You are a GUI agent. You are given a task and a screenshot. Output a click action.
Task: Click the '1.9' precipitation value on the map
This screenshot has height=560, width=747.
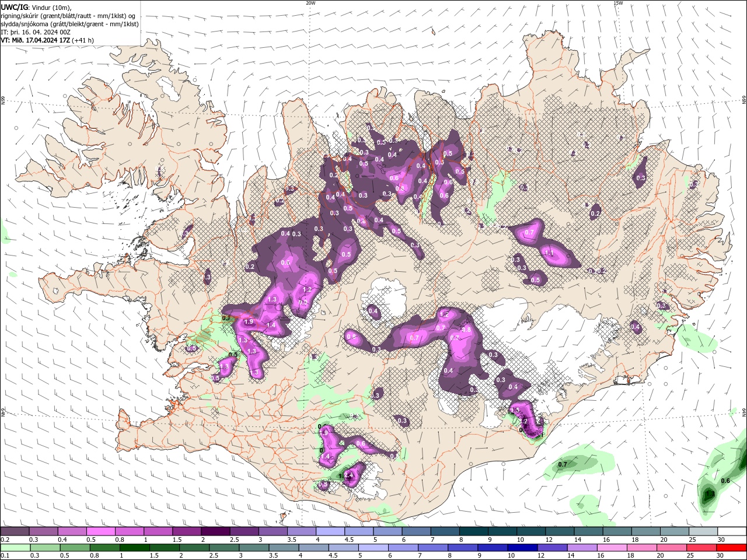click(248, 321)
